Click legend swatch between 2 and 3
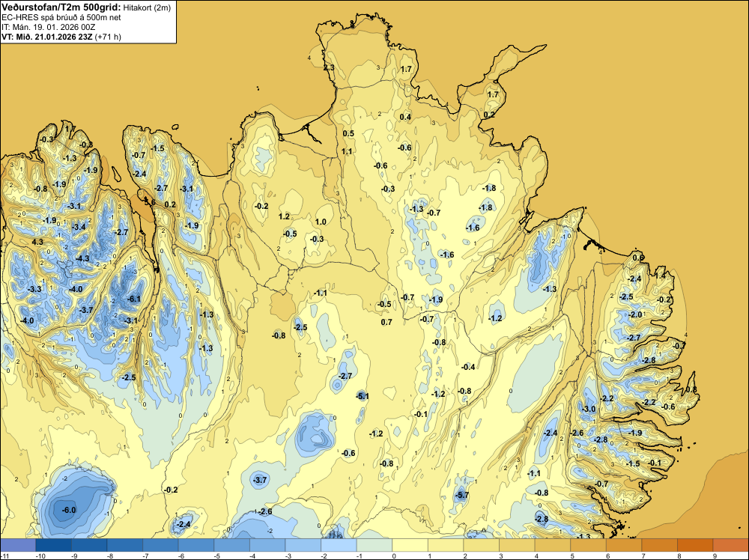 481,545
